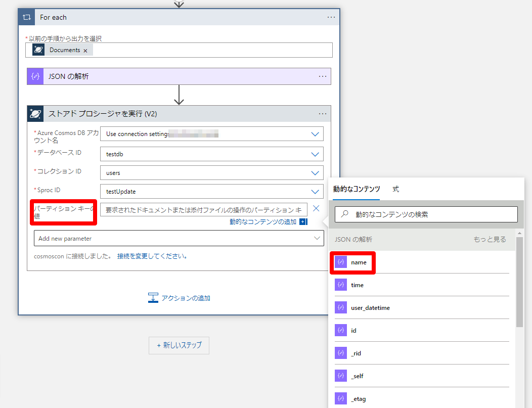Screen dimensions: 532x408
Task: Click the 以前の手順から出力を選択 input box
Action: tap(179, 50)
